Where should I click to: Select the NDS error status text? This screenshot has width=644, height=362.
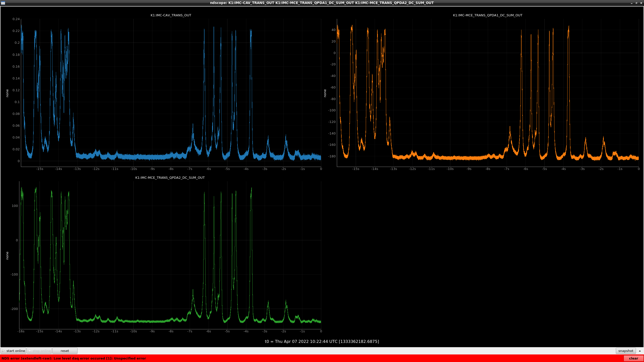[x=74, y=358]
